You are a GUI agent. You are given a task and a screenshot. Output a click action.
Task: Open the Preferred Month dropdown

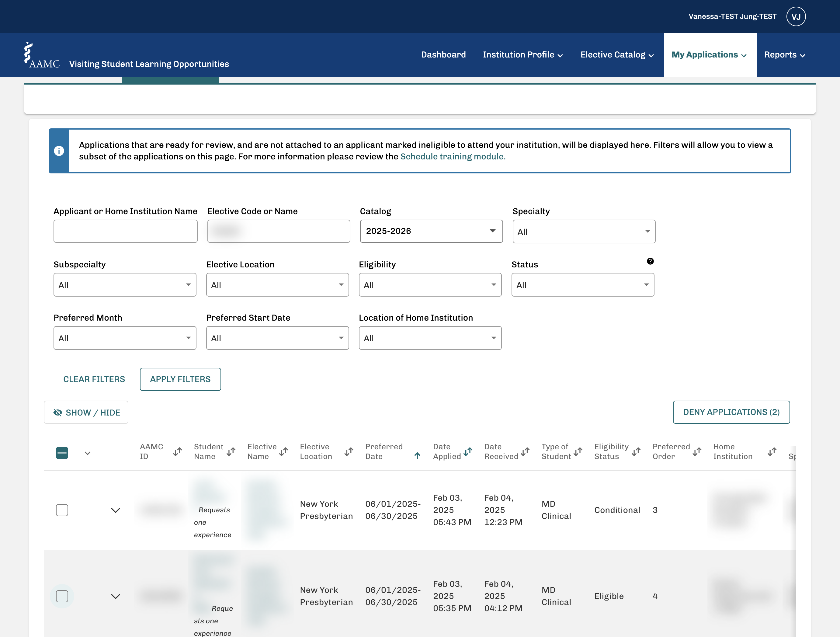coord(125,338)
